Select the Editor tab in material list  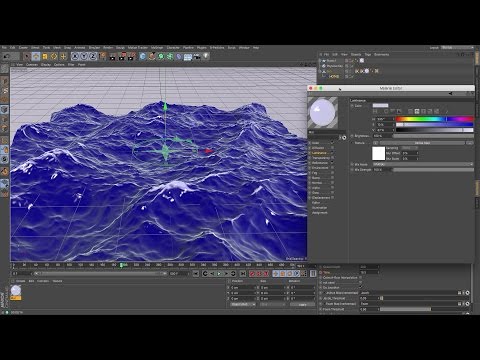pyautogui.click(x=316, y=203)
